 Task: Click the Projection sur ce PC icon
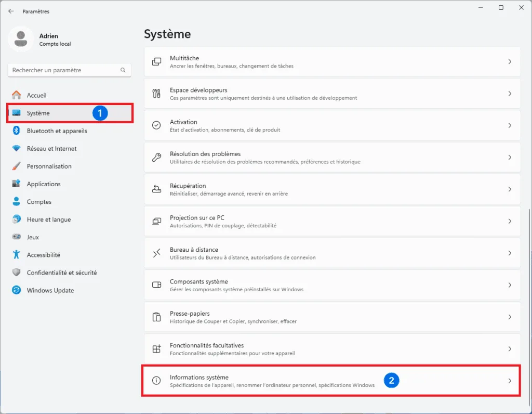pos(156,221)
